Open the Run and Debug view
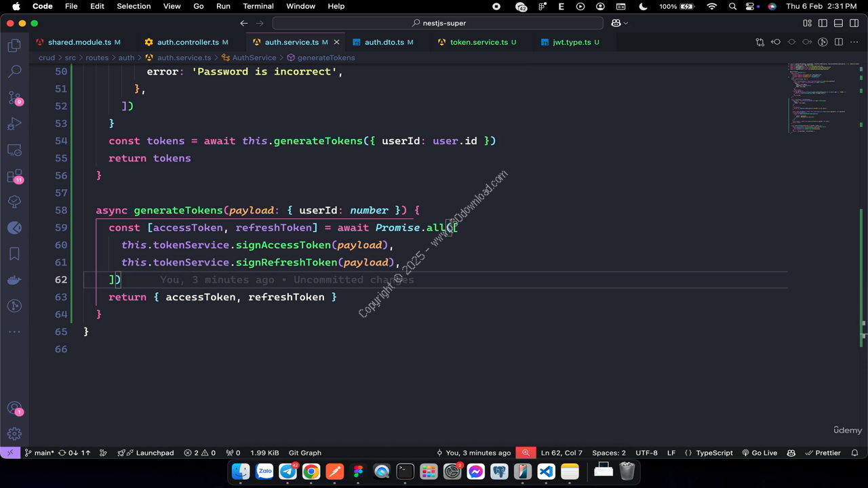Viewport: 868px width, 488px height. [x=14, y=124]
